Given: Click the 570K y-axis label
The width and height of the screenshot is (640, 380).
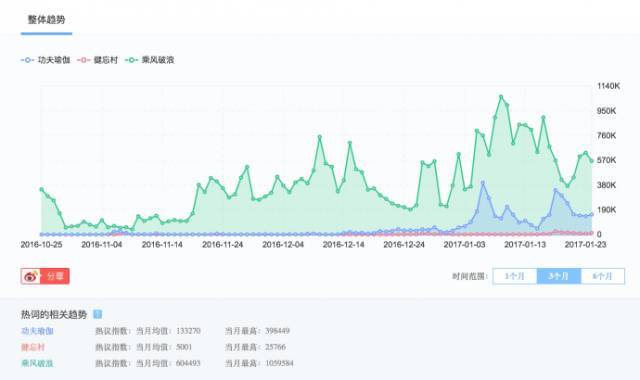Looking at the screenshot, I should tap(607, 160).
